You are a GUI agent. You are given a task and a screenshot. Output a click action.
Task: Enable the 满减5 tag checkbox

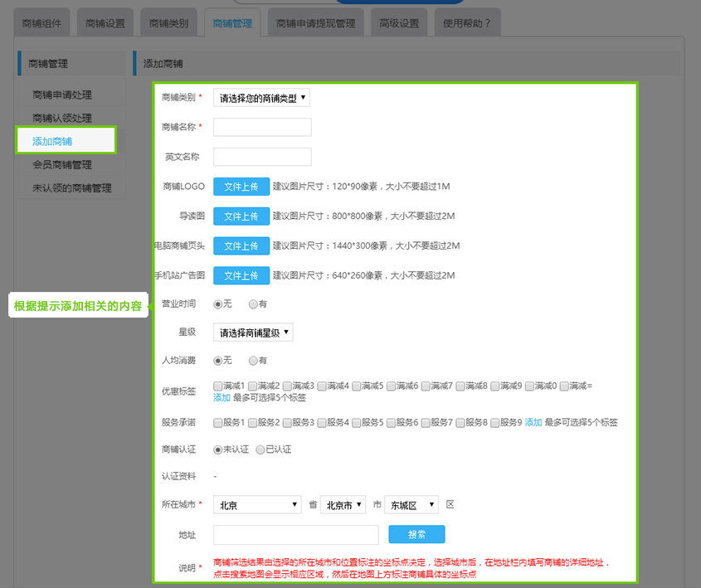coord(357,386)
